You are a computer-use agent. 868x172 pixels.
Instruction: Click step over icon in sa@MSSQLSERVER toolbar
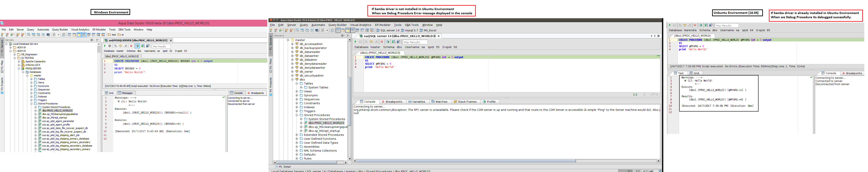point(120,46)
